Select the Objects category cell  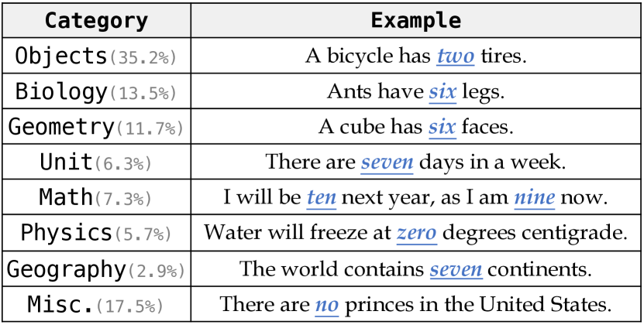point(96,56)
